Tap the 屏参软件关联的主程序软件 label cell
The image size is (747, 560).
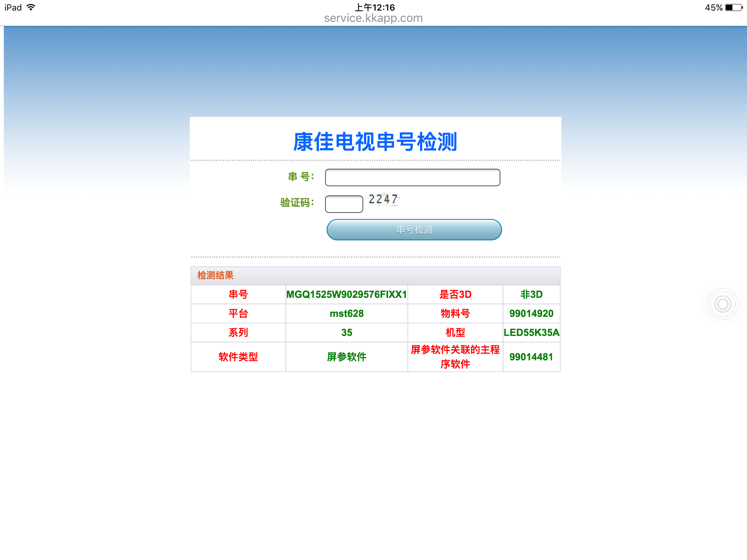[x=455, y=357]
